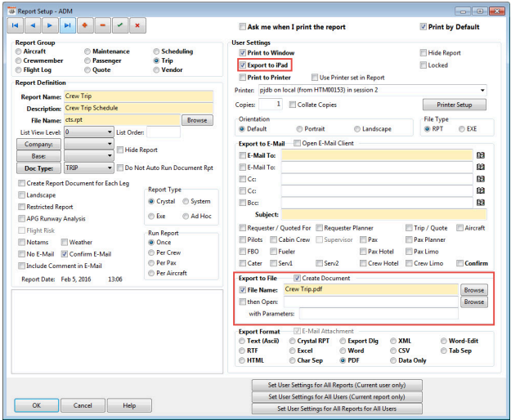The width and height of the screenshot is (511, 420).
Task: Check Open E-Mail Client checkbox
Action: pyautogui.click(x=297, y=143)
